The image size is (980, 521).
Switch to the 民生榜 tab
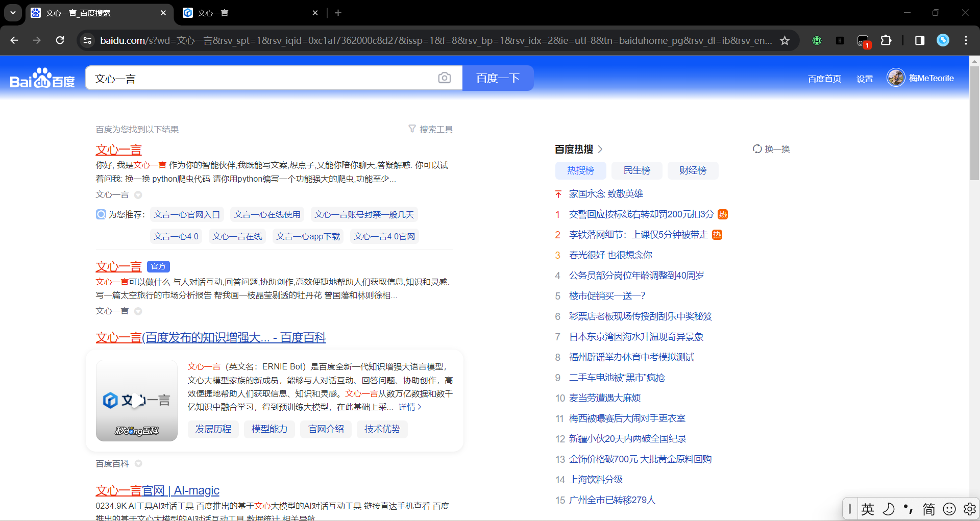click(637, 170)
